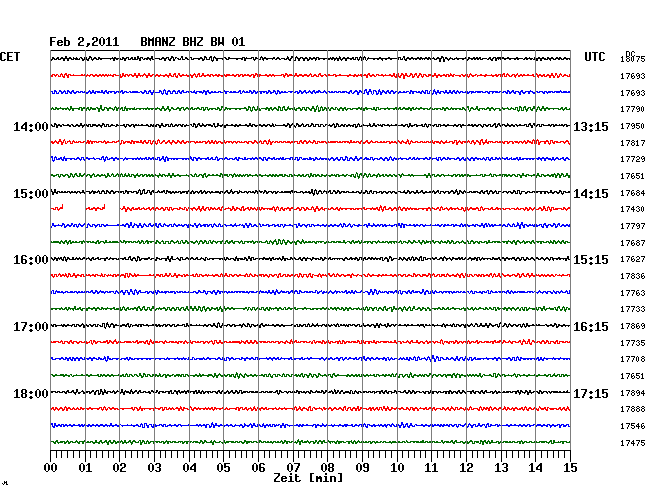The image size is (650, 494).
Task: Click the DC value 17546
Action: [x=633, y=426]
